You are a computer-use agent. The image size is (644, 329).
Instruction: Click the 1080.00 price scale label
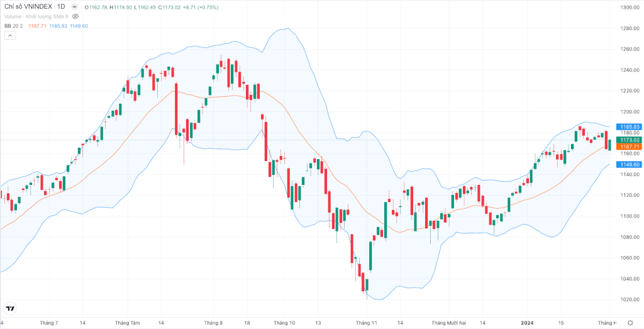[630, 237]
